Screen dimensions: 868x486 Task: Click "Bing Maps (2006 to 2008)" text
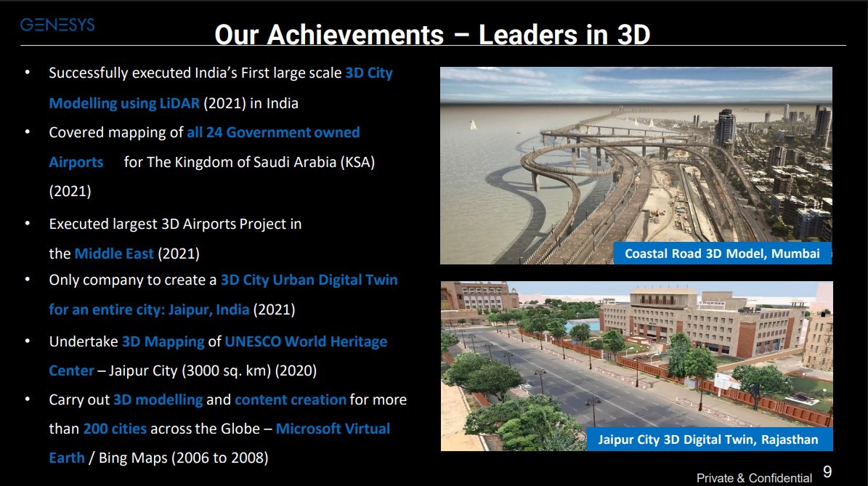point(183,458)
